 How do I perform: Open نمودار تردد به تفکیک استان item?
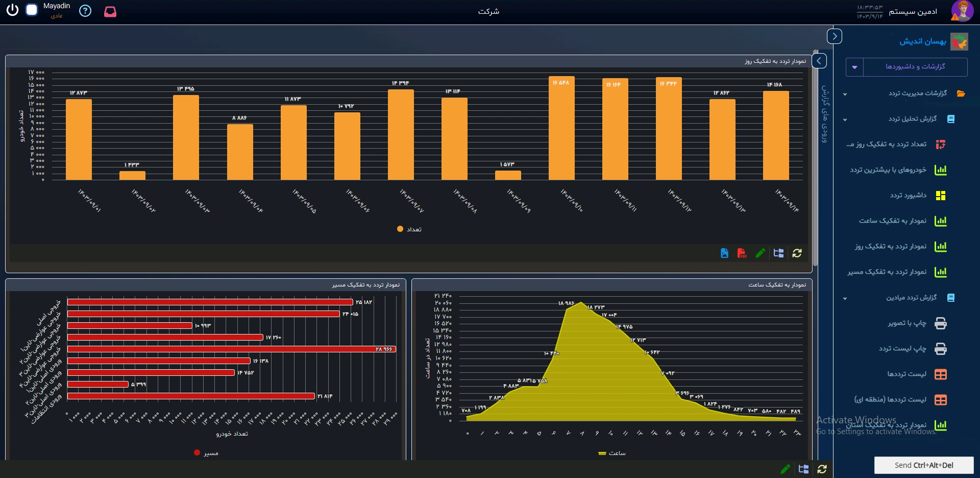(887, 425)
